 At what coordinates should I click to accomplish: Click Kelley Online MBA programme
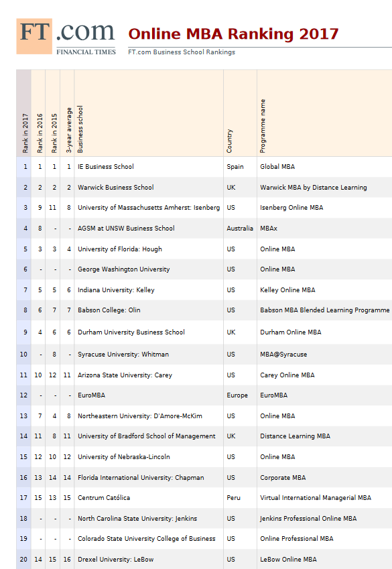click(288, 290)
